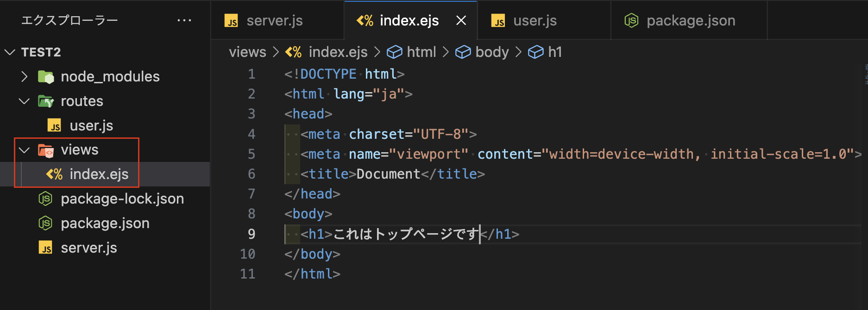
Task: Open package-lock.json from the explorer
Action: (122, 199)
